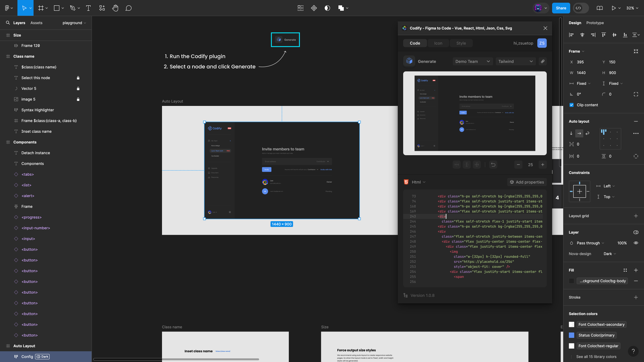This screenshot has height=362, width=644.
Task: Click Align top icon
Action: click(604, 35)
